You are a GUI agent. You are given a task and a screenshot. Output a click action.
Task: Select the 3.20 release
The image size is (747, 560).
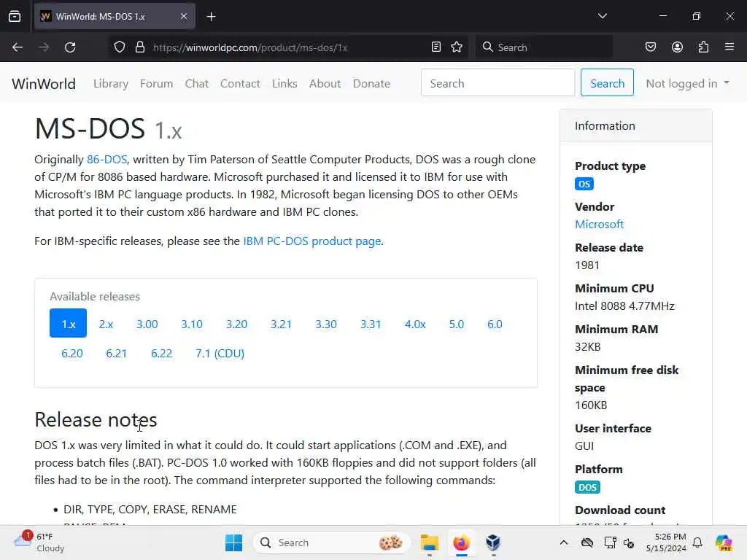[x=236, y=324]
